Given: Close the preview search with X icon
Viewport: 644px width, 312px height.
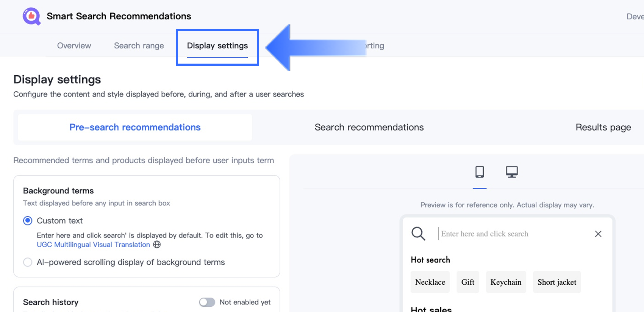Looking at the screenshot, I should [x=598, y=234].
